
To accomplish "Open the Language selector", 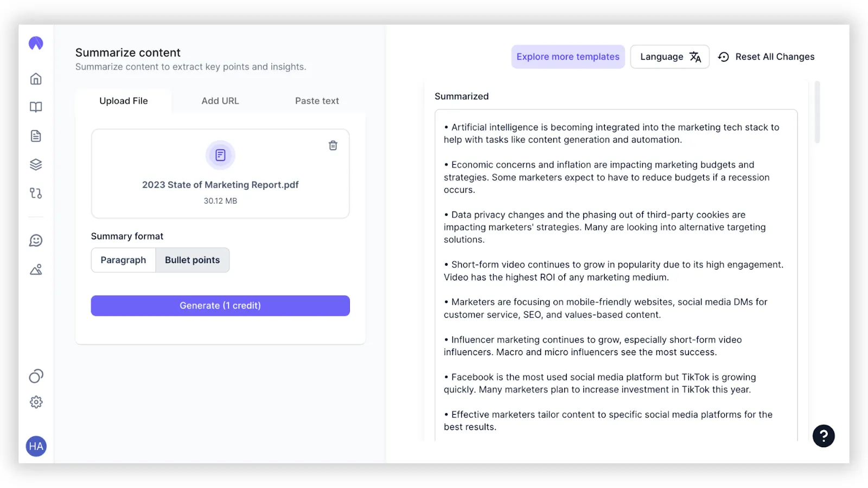I will pos(670,57).
